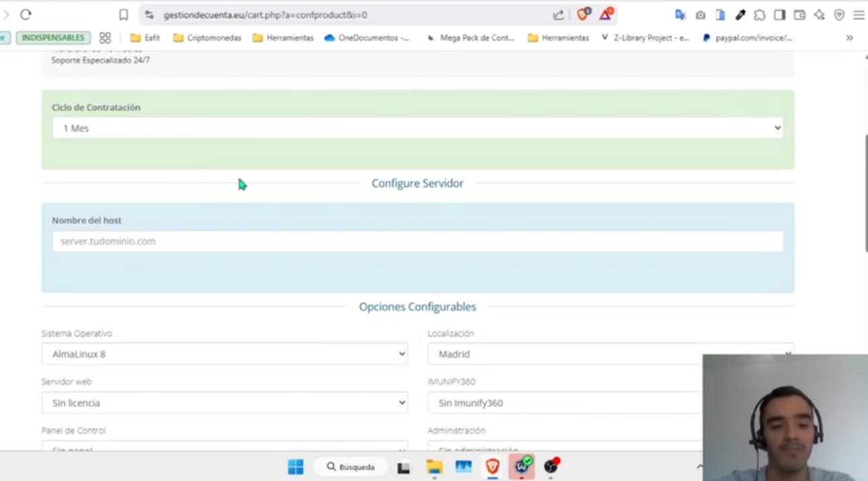
Task: Switch to Brave browser in the taskbar
Action: (492, 466)
